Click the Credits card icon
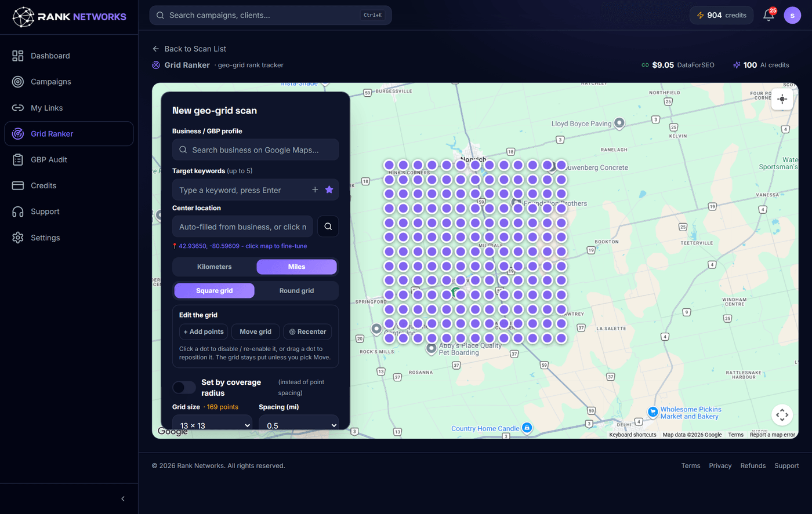 tap(18, 185)
